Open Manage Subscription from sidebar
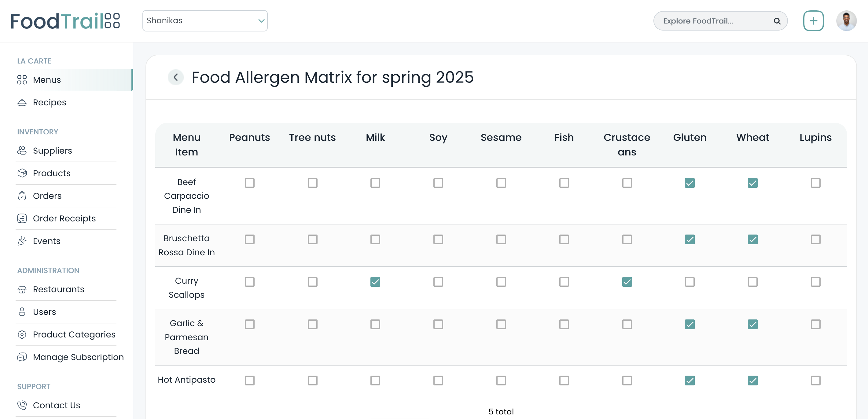The image size is (868, 419). (78, 357)
